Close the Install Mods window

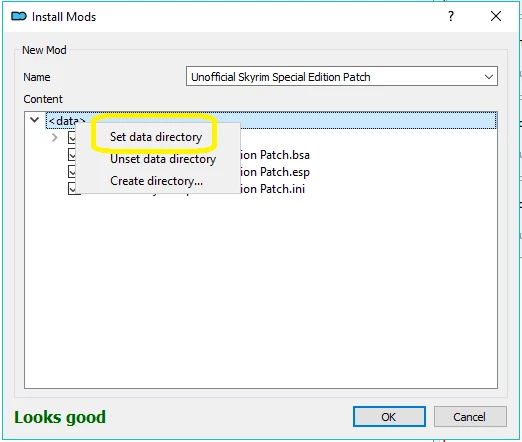click(x=496, y=16)
